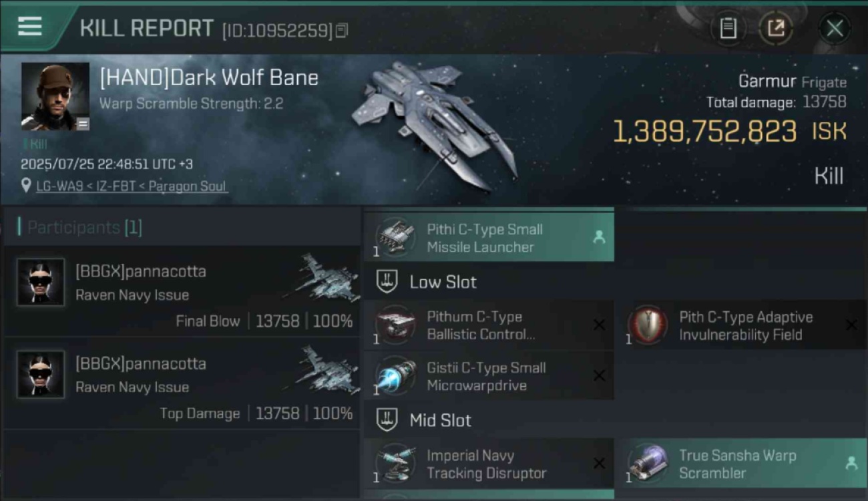The width and height of the screenshot is (868, 501).
Task: Open location link LG-WA9 < IZ-FBT < Paragon Soul
Action: click(132, 186)
